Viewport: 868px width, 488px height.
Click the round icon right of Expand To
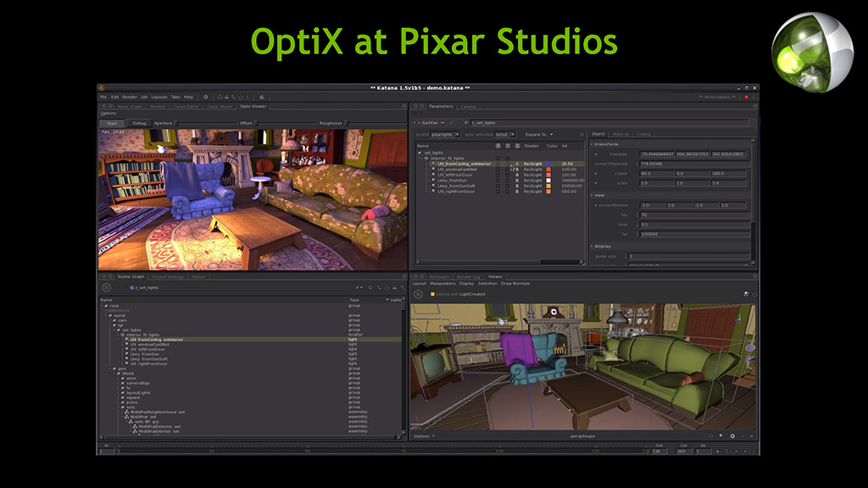click(x=581, y=134)
